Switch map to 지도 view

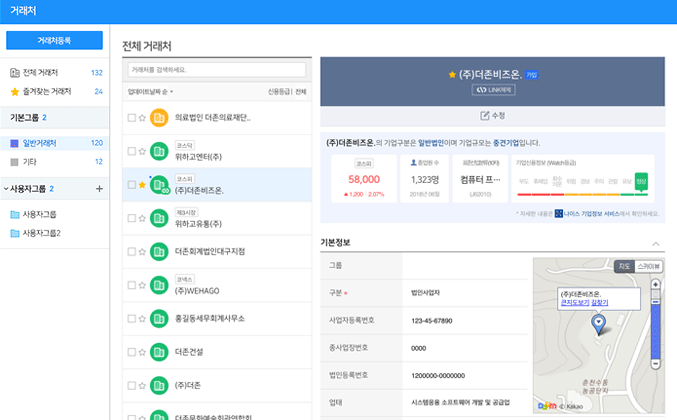coord(624,266)
